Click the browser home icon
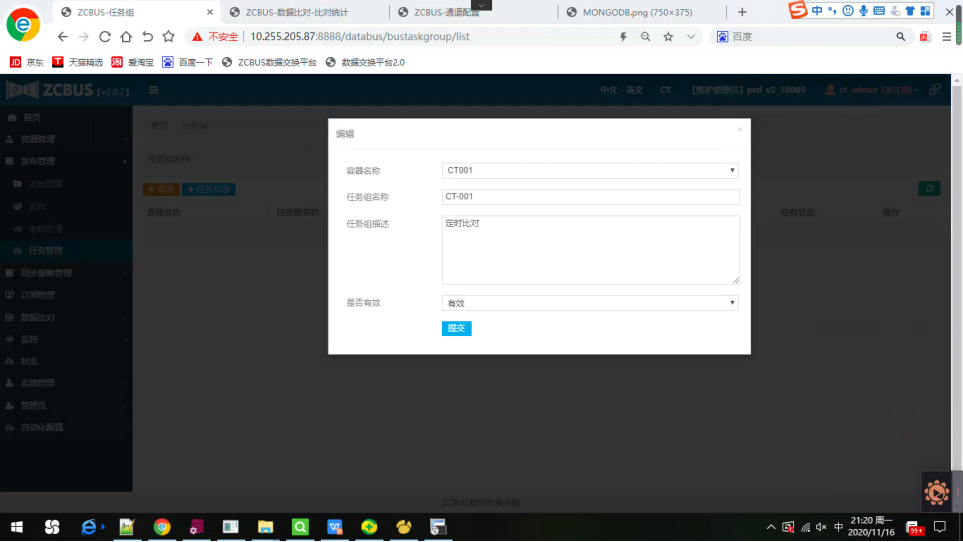The image size is (963, 542). 126,36
